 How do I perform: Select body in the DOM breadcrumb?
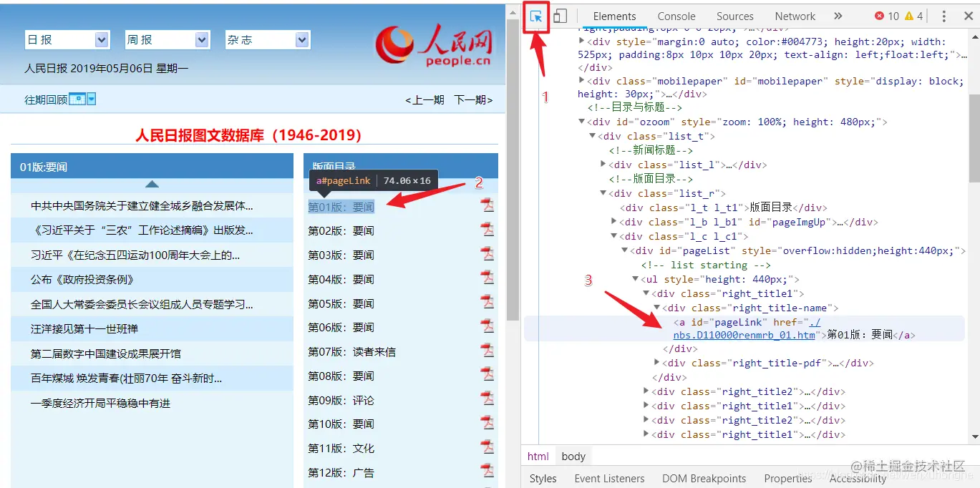573,456
